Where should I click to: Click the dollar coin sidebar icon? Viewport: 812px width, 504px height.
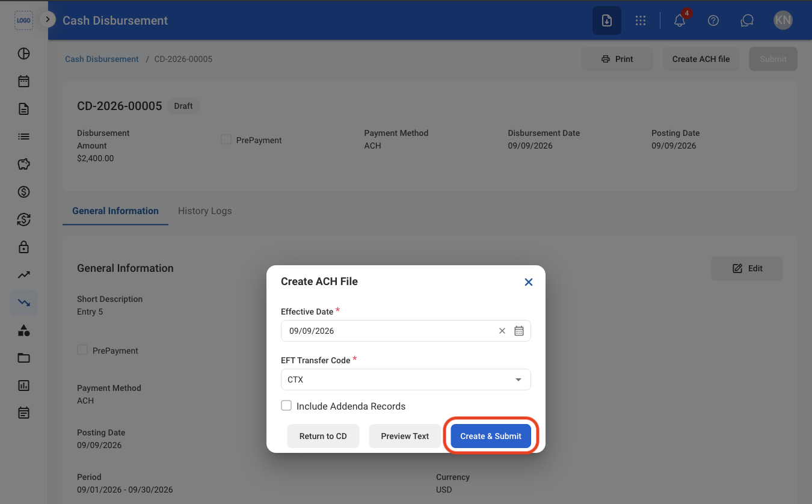point(23,192)
